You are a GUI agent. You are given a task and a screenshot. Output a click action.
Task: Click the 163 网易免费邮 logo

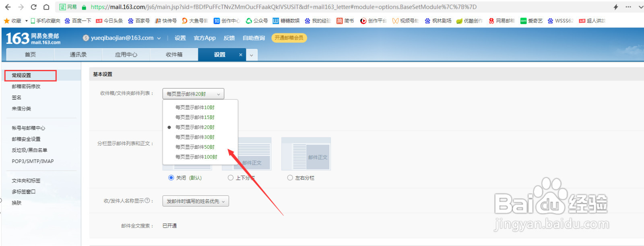tap(33, 38)
